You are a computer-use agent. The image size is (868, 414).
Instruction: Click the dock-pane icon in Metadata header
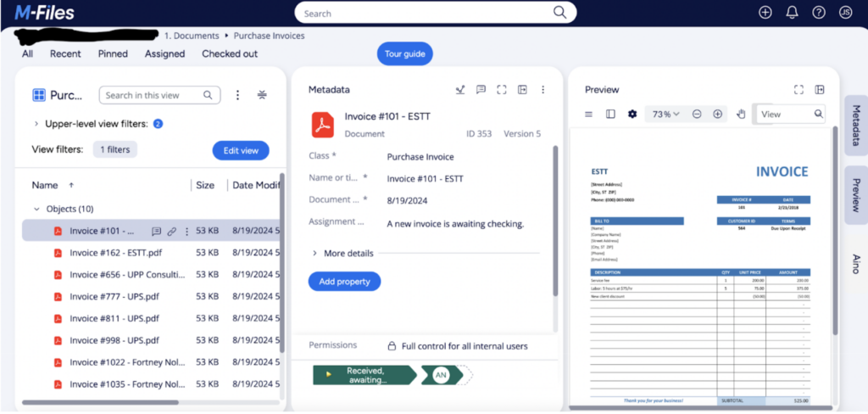click(522, 89)
